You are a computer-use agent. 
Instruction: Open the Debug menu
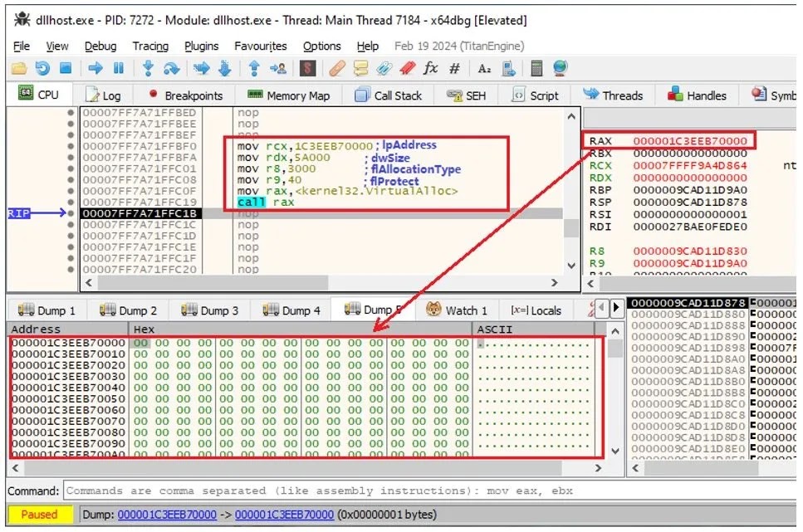coord(100,46)
